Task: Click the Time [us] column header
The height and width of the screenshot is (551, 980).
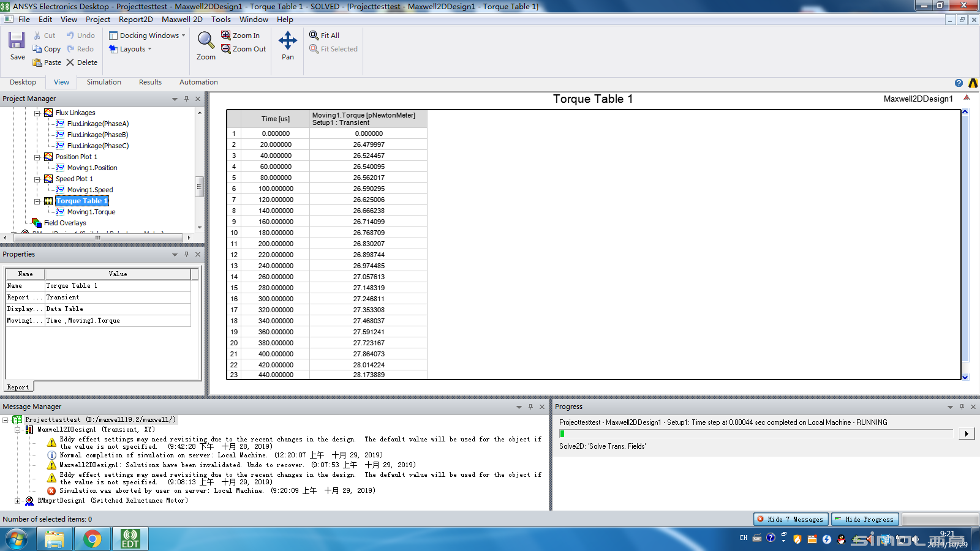Action: click(x=276, y=119)
